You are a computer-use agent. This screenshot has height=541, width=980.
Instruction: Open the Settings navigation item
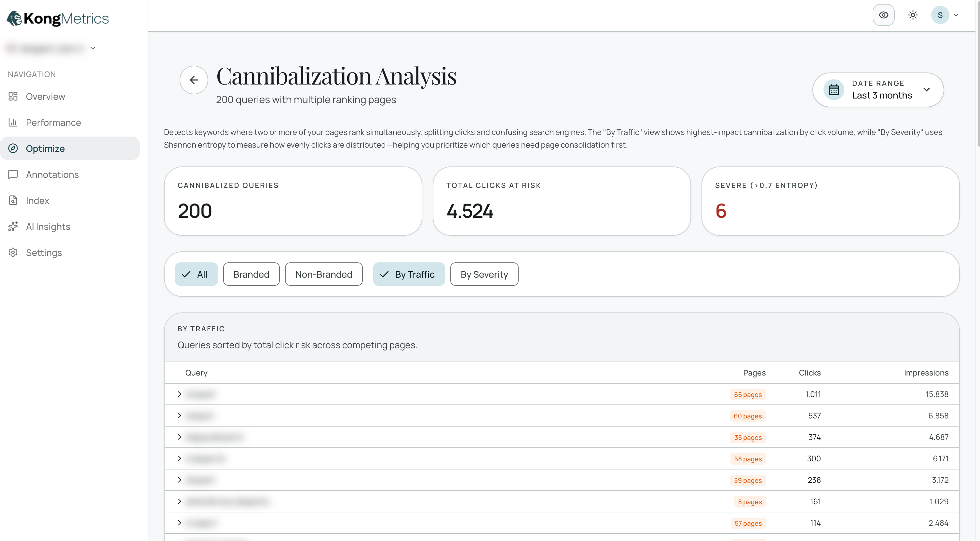[x=70, y=252]
